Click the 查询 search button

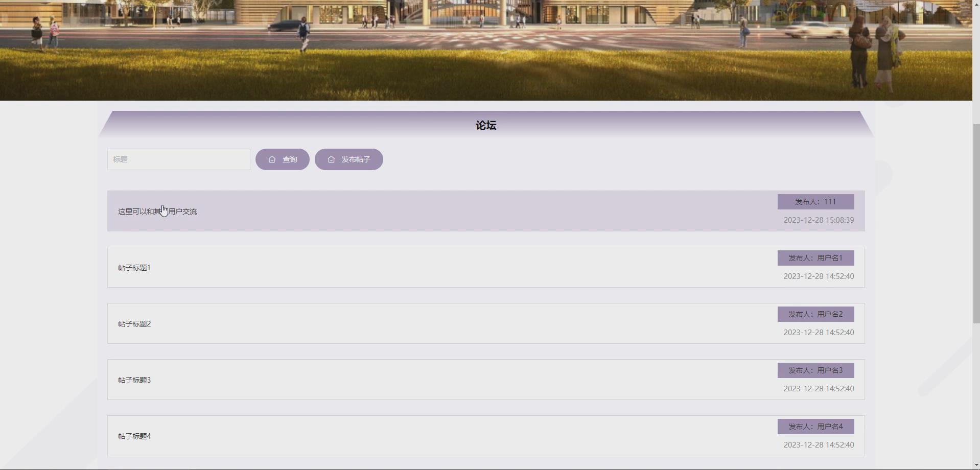pyautogui.click(x=283, y=159)
